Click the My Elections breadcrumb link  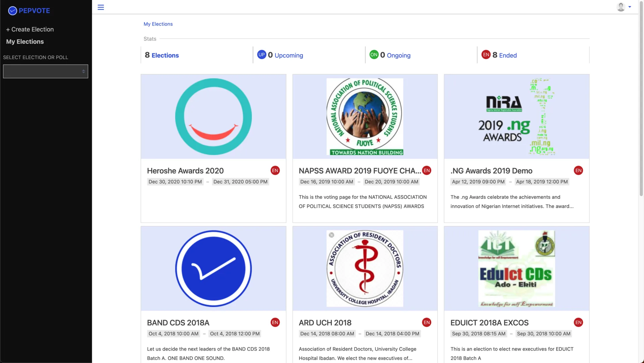pyautogui.click(x=158, y=24)
